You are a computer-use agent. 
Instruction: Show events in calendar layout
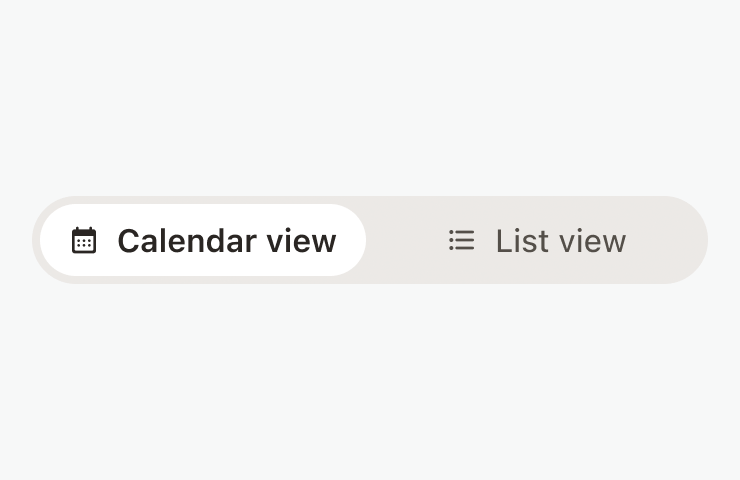click(x=203, y=240)
